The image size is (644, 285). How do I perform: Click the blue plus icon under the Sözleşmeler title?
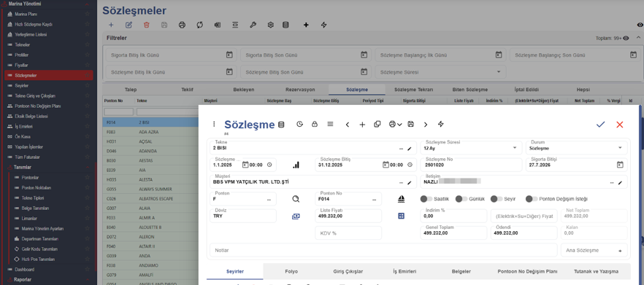[111, 25]
